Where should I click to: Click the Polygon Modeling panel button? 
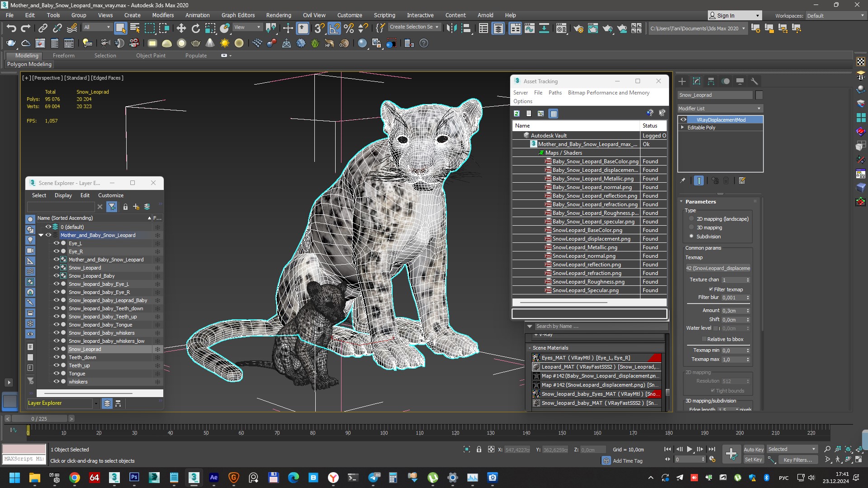click(29, 64)
